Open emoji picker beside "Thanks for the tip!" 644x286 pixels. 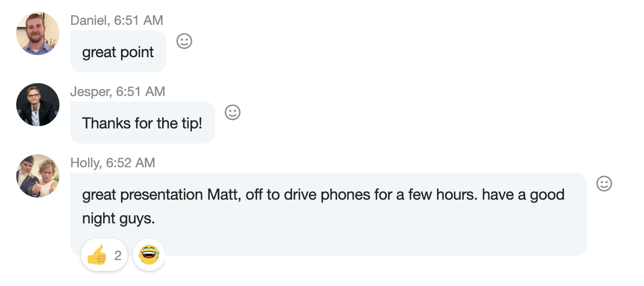(232, 112)
